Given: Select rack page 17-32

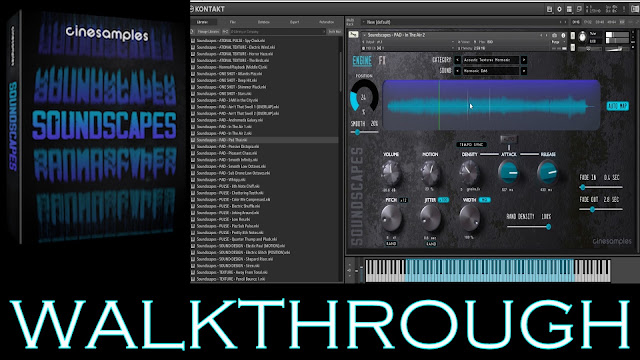Looking at the screenshot, I should [588, 22].
